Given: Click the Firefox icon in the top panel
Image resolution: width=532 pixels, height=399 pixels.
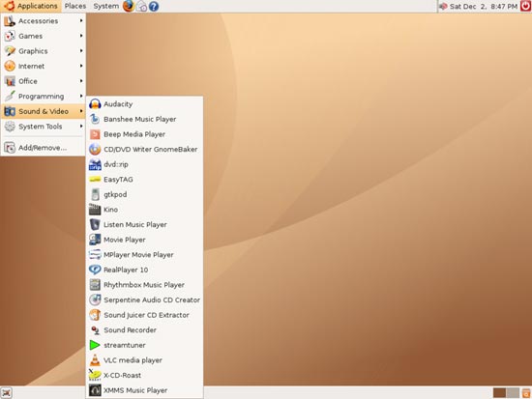Looking at the screenshot, I should click(129, 6).
